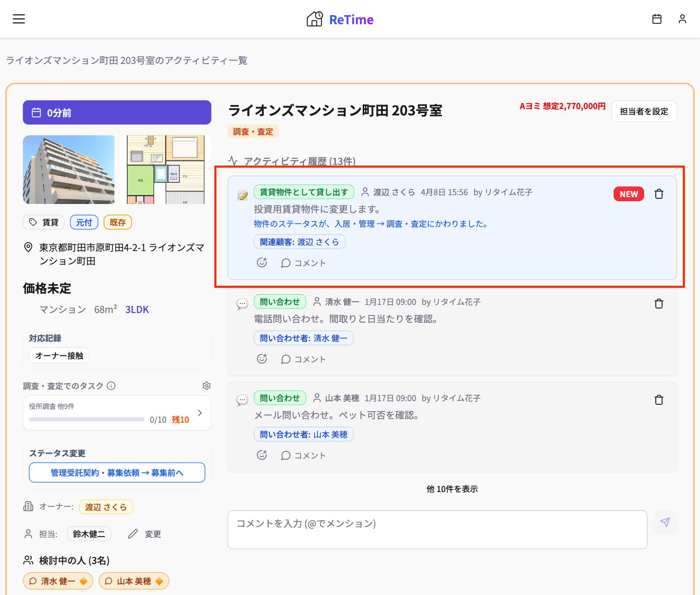The width and height of the screenshot is (700, 595).
Task: Add emoji reaction to 山本 美穂 activity
Action: tap(262, 455)
